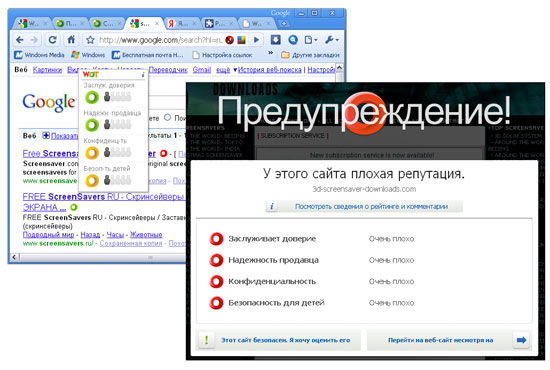Open a new tab with the plus button

284,23
